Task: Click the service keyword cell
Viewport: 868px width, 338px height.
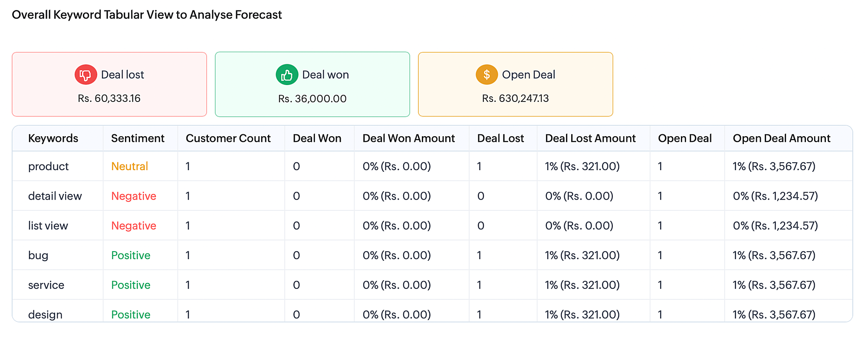Action: [46, 285]
